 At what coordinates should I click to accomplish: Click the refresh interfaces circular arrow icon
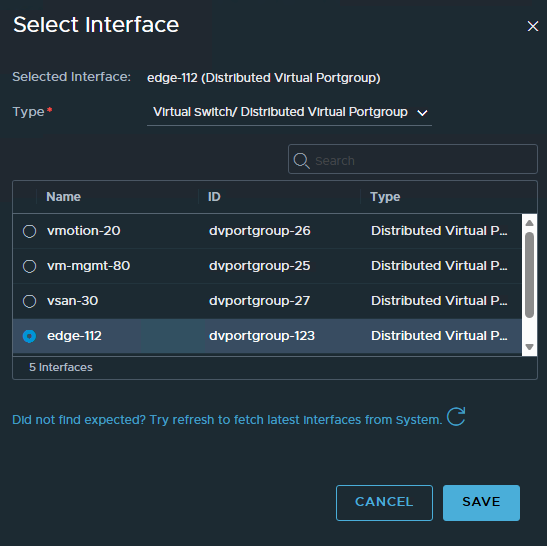(456, 417)
